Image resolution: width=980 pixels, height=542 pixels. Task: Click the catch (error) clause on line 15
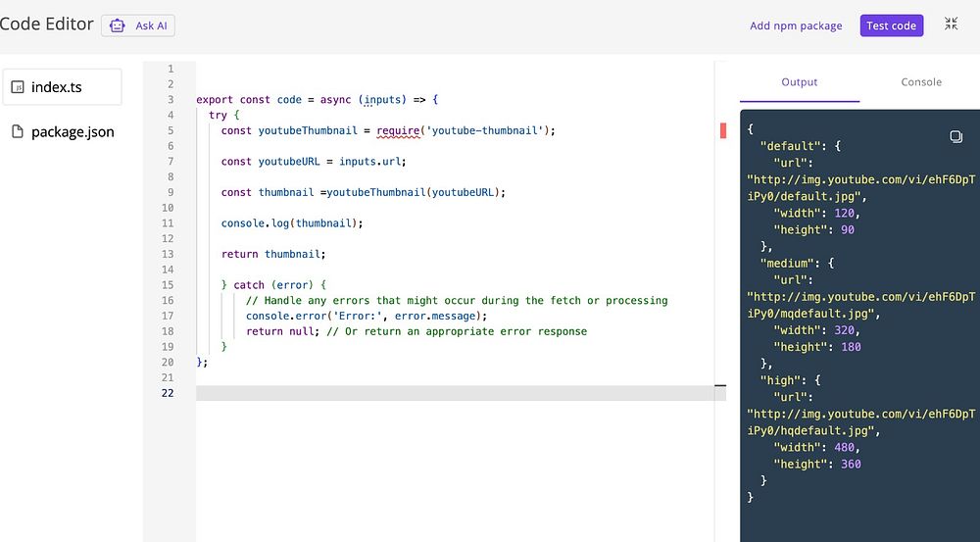[x=273, y=285]
